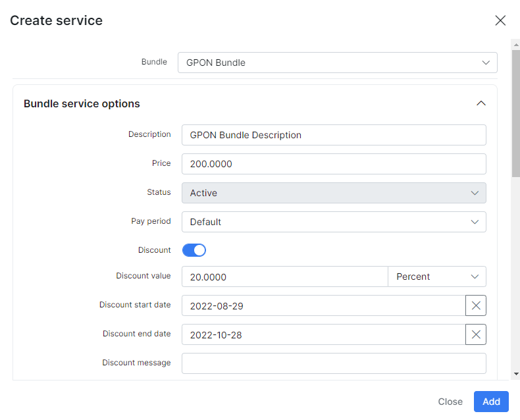Open the Status dropdown set to Active
The image size is (520, 420).
point(334,193)
